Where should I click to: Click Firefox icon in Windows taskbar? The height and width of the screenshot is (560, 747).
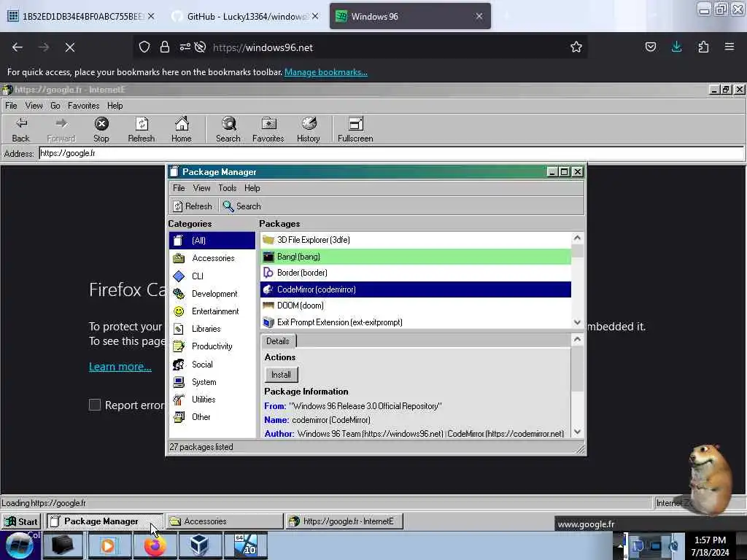pyautogui.click(x=155, y=545)
